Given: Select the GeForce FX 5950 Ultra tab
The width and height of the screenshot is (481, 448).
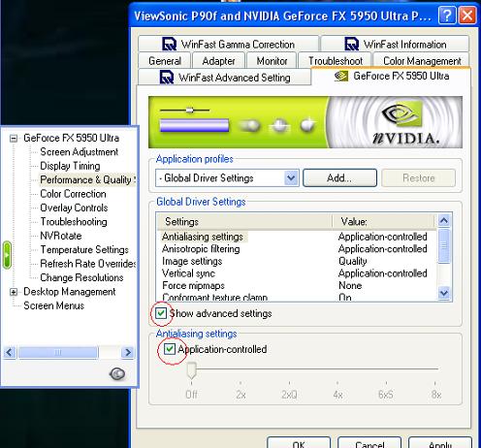Looking at the screenshot, I should point(391,76).
